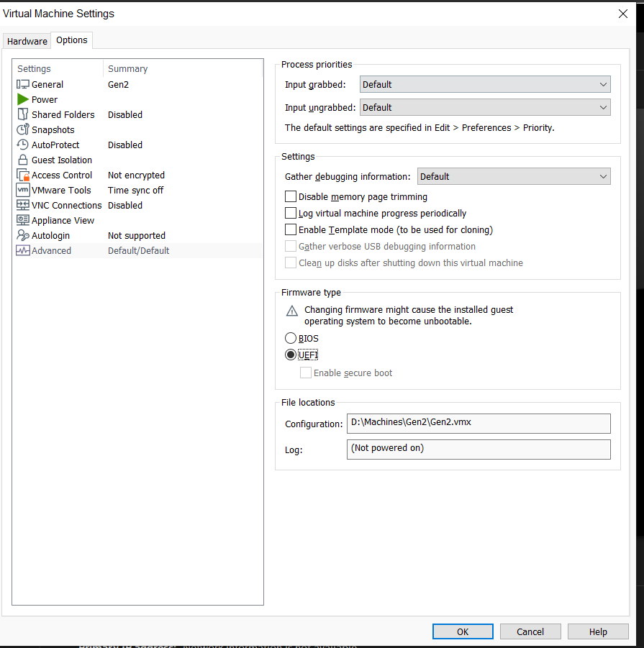
Task: Click the VNC Connections icon
Action: click(x=23, y=205)
